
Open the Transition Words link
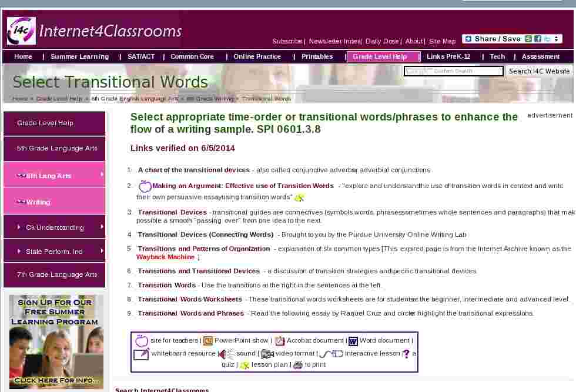point(167,285)
